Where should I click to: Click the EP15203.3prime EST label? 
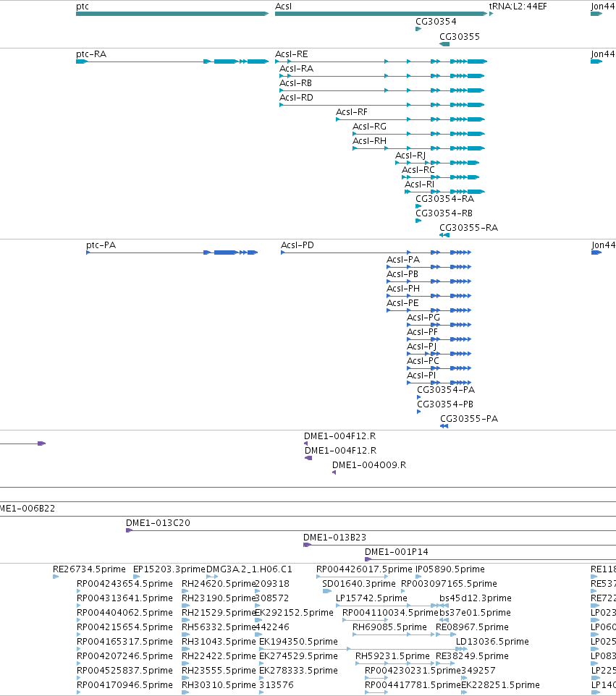pyautogui.click(x=169, y=569)
